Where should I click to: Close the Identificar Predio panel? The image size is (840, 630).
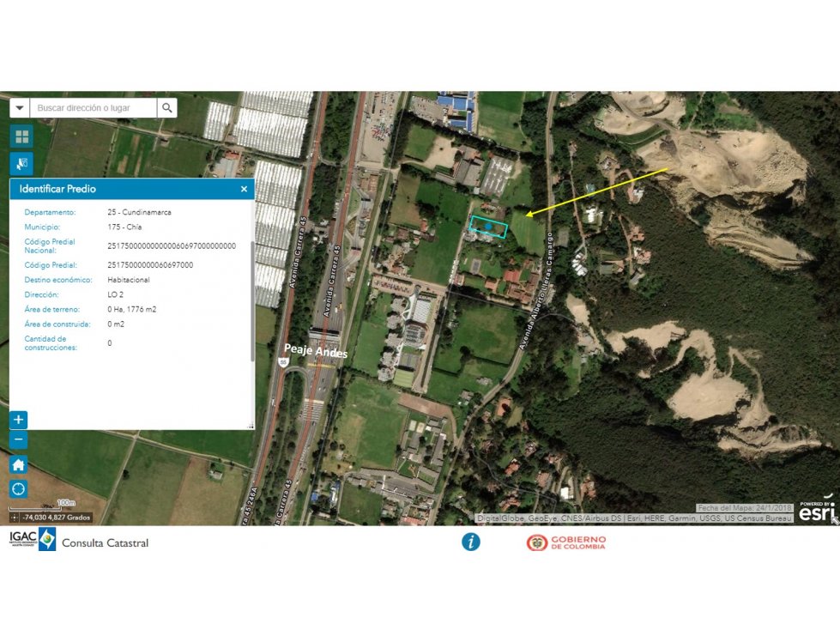click(x=244, y=189)
